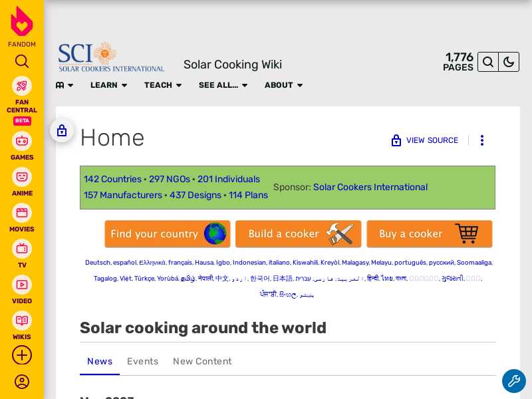Open the page more-actions dots menu
The height and width of the screenshot is (399, 532).
(482, 140)
